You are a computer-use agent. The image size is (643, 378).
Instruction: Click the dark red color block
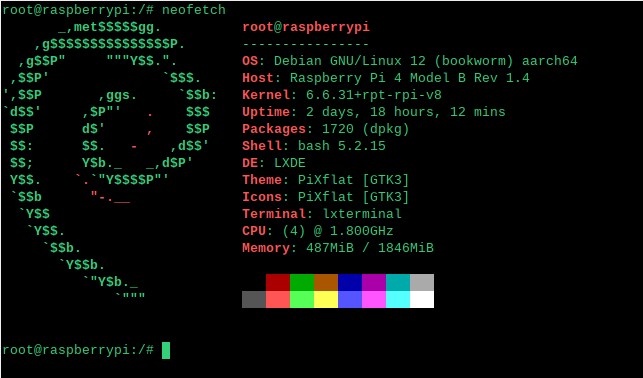[x=278, y=282]
